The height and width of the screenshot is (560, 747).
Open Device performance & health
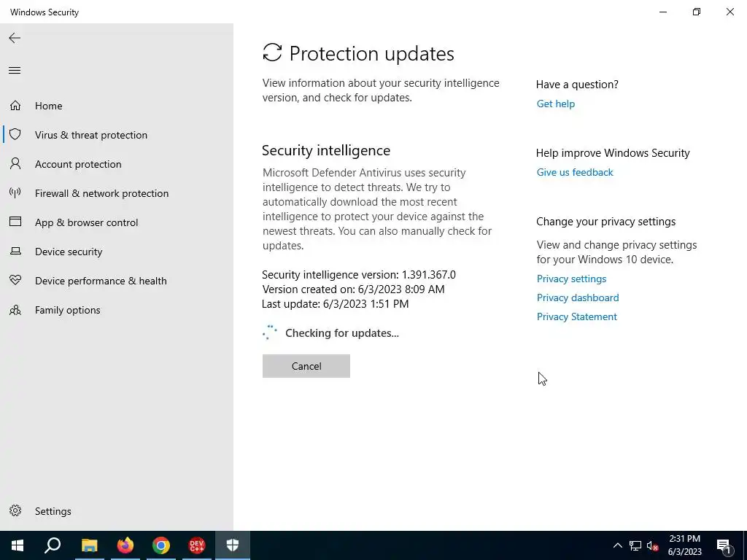(x=101, y=281)
